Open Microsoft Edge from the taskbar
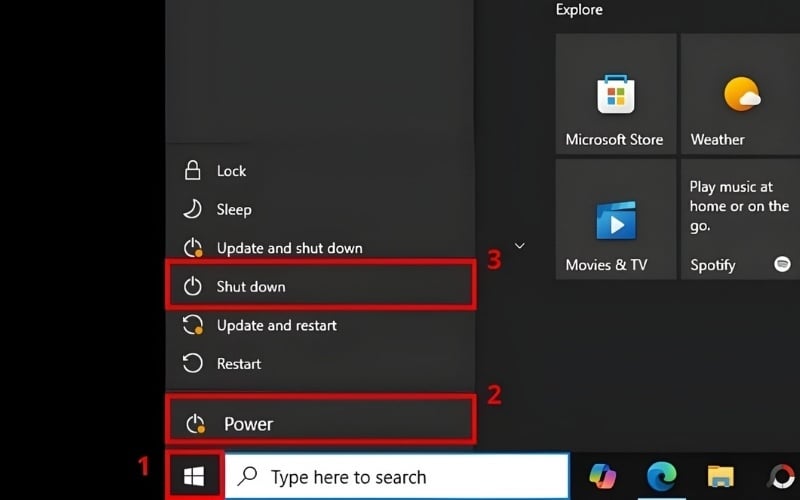The width and height of the screenshot is (800, 500). (661, 476)
